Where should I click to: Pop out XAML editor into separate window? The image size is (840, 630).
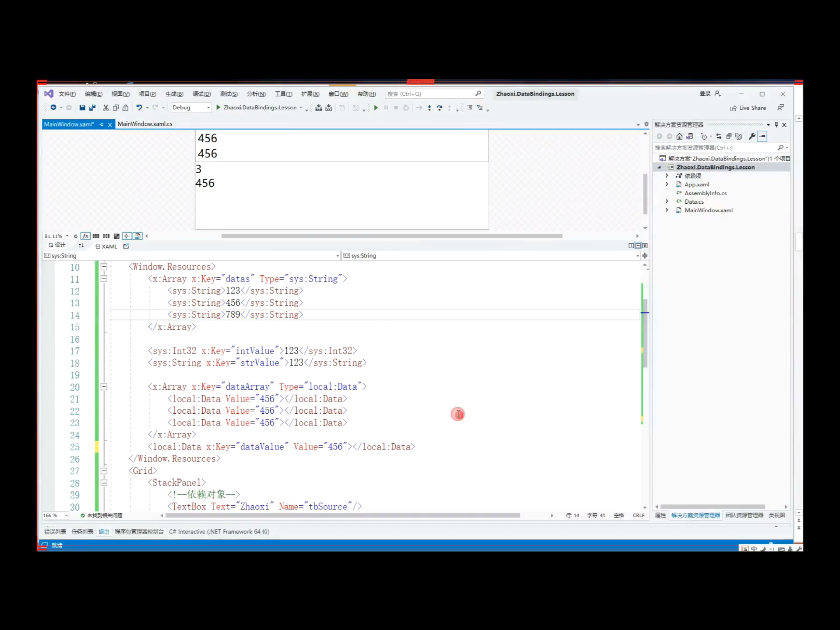click(126, 246)
